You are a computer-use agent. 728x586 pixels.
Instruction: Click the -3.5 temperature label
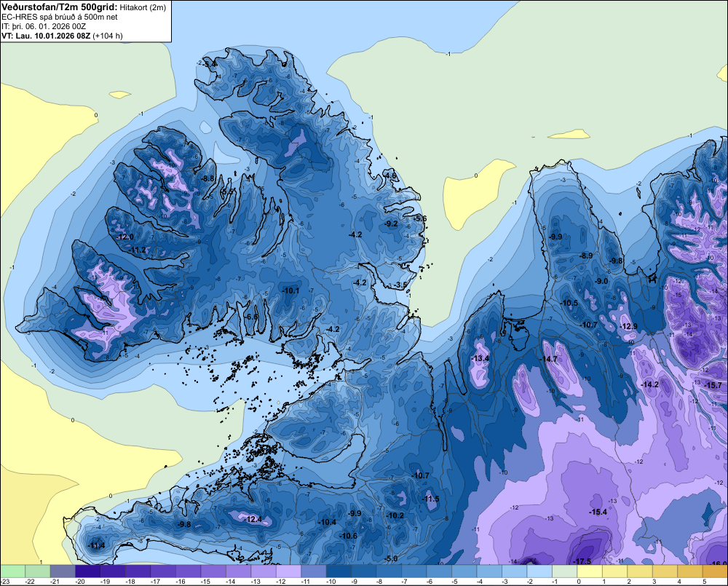(x=400, y=285)
